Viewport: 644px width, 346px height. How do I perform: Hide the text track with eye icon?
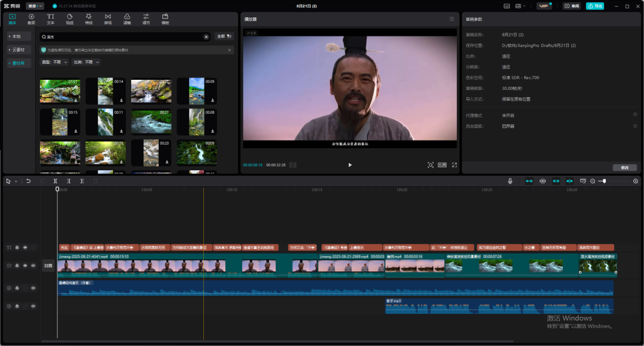25,248
